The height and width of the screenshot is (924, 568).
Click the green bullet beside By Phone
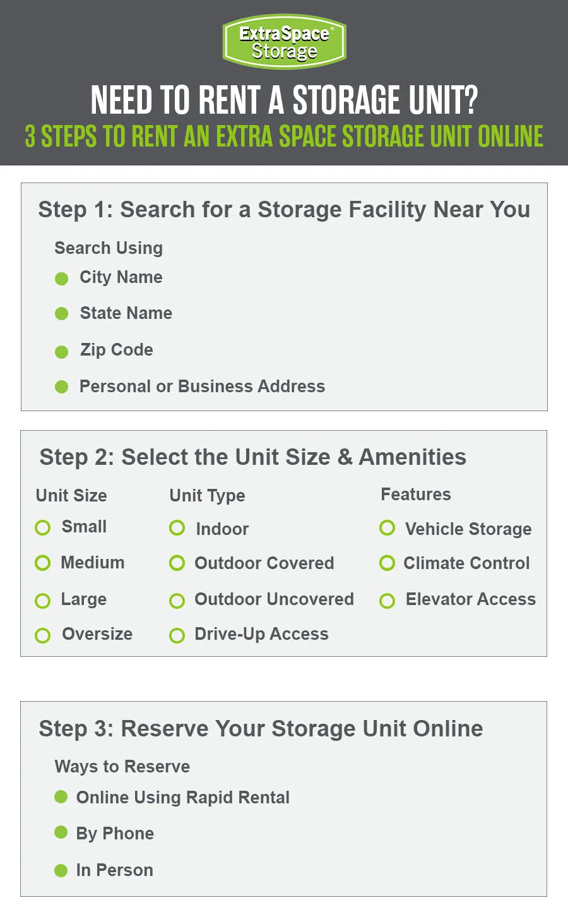(61, 832)
